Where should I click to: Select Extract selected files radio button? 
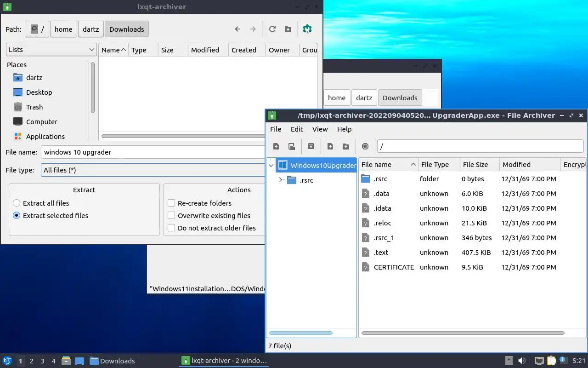pos(17,215)
